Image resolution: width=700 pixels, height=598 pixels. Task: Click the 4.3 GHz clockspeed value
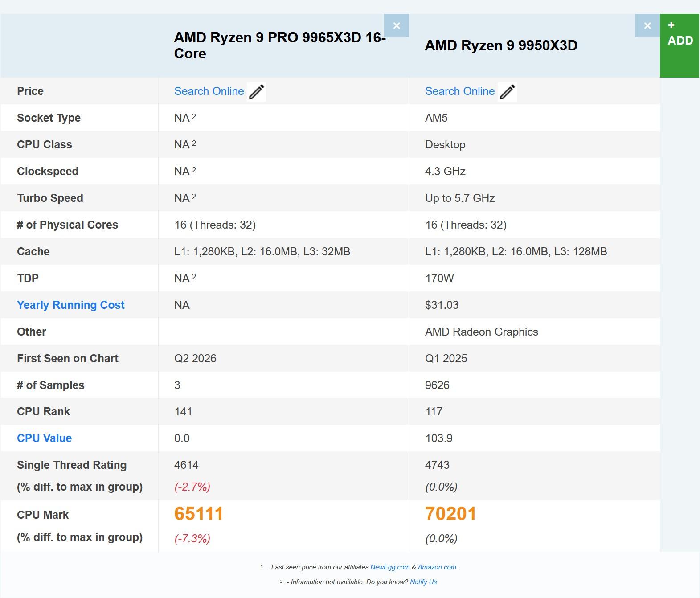point(445,171)
